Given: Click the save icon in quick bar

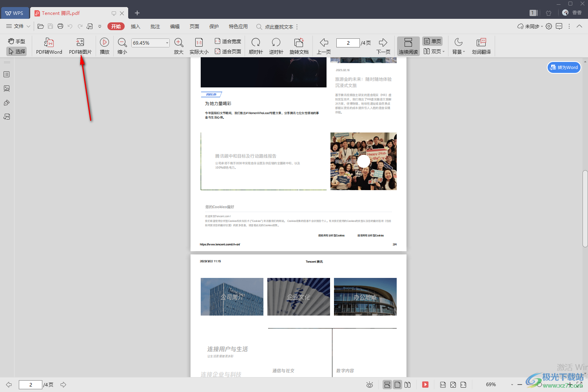Looking at the screenshot, I should point(50,26).
